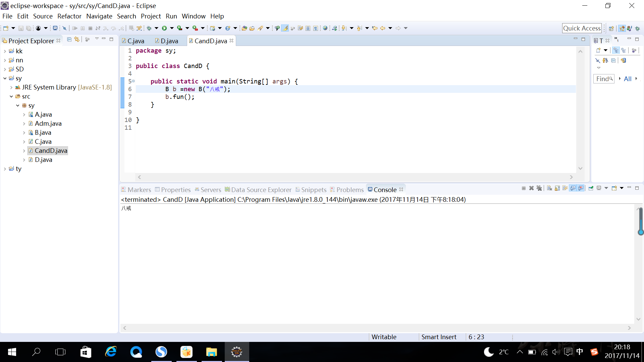
Task: Expand JRE System Library node
Action: click(11, 87)
